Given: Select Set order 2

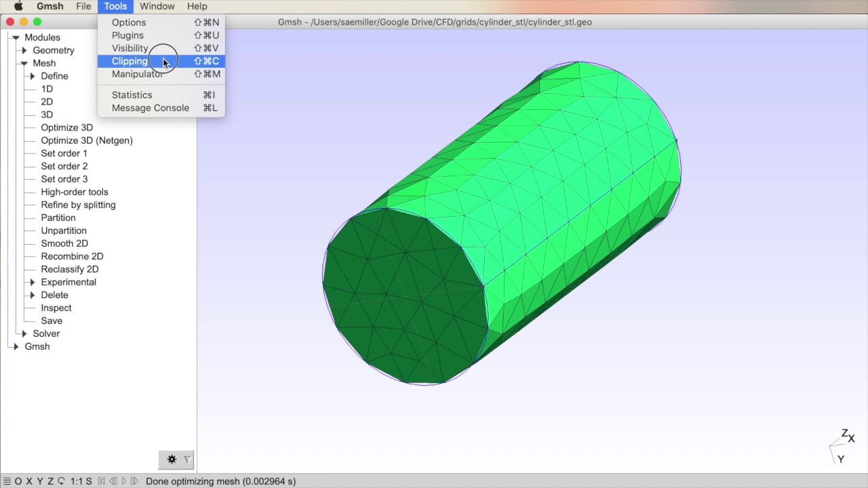Looking at the screenshot, I should coord(64,166).
